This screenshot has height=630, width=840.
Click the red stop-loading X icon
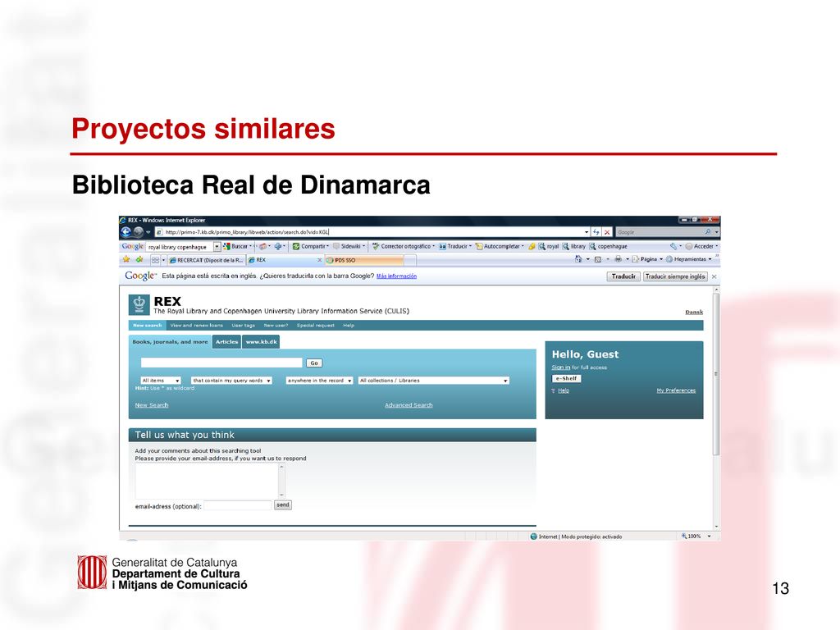click(x=607, y=232)
